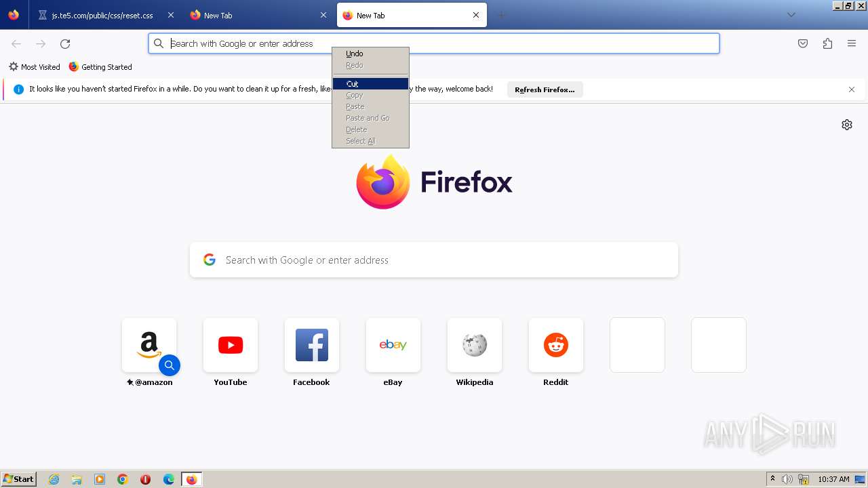Dismiss the refresh notification bar
This screenshot has width=868, height=488.
852,89
